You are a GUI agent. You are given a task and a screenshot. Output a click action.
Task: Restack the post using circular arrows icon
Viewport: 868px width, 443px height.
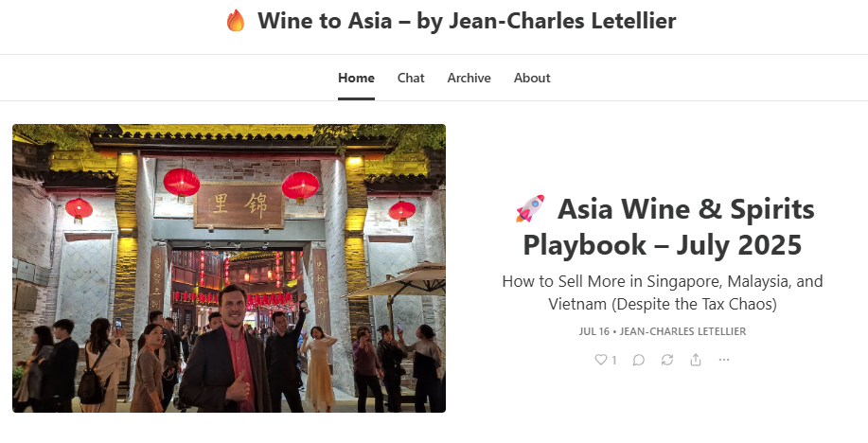coord(667,360)
